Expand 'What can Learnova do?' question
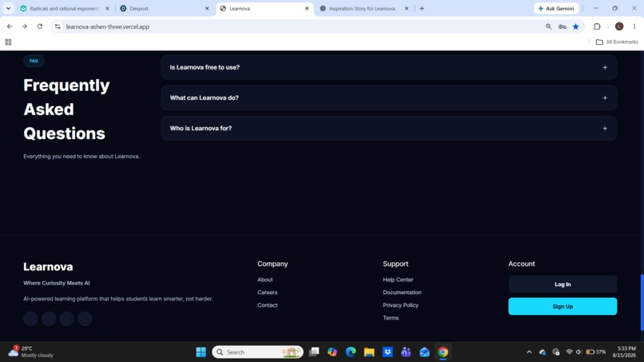Image resolution: width=644 pixels, height=362 pixels. 388,97
